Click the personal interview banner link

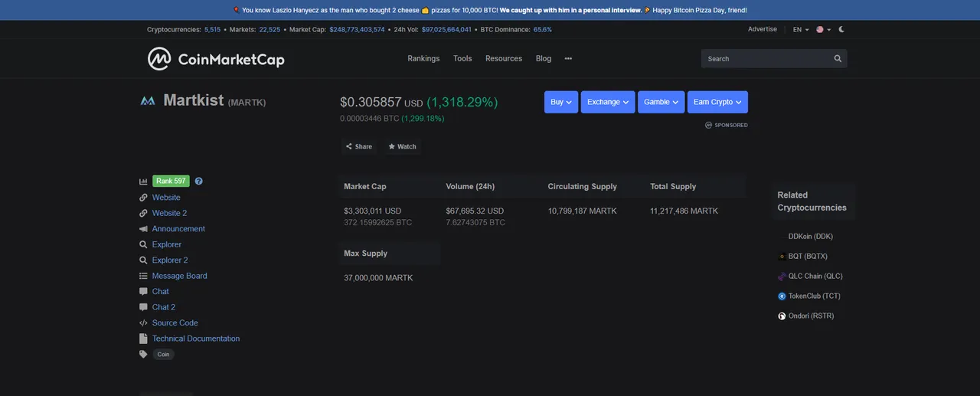click(x=571, y=10)
